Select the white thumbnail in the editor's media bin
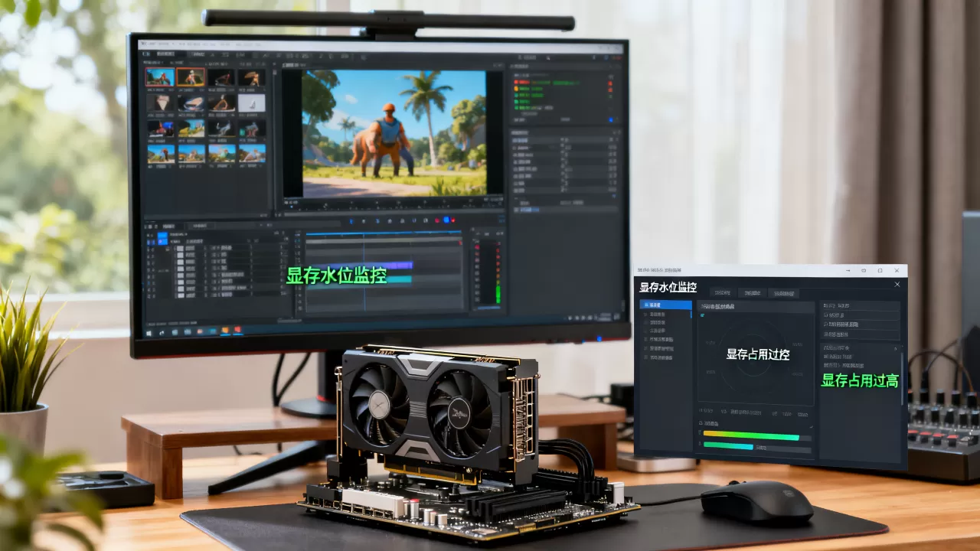 coord(251,103)
